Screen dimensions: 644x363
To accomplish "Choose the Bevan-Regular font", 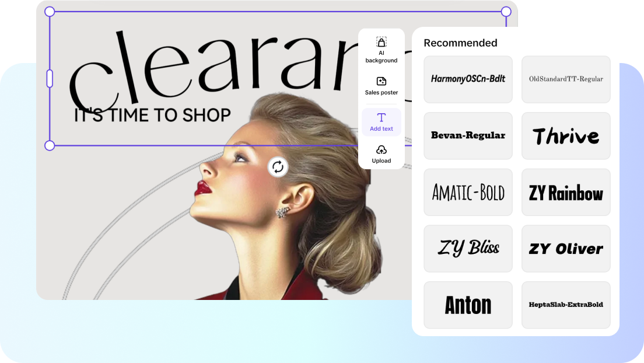I will click(468, 135).
